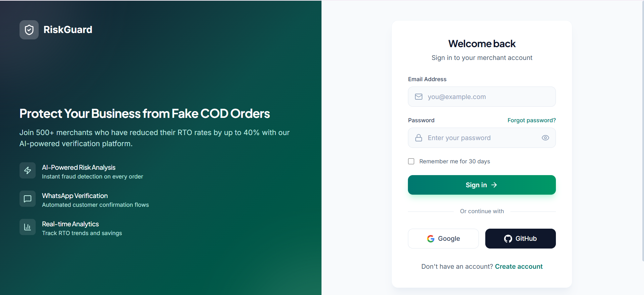Click the GitHub octocat icon
Screen dimensions: 644x295
508,239
